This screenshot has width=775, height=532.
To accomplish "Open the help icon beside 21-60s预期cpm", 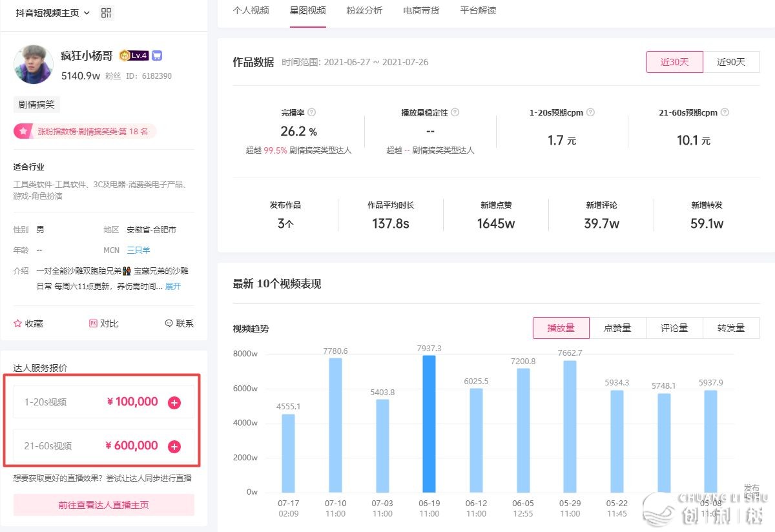I will [725, 112].
